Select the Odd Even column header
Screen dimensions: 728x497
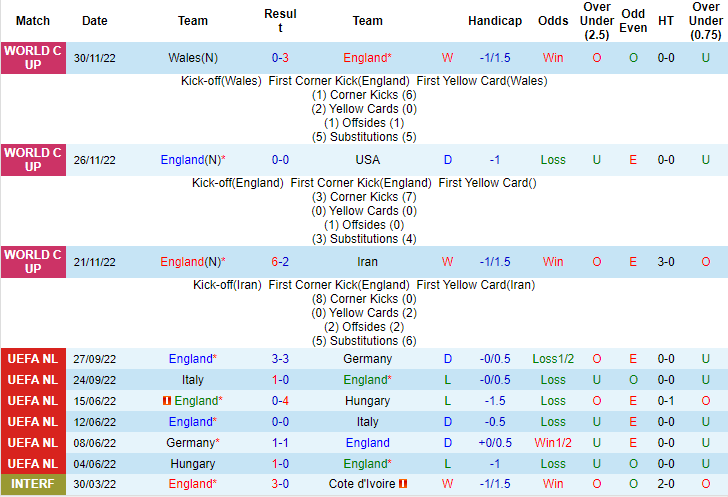pos(633,21)
